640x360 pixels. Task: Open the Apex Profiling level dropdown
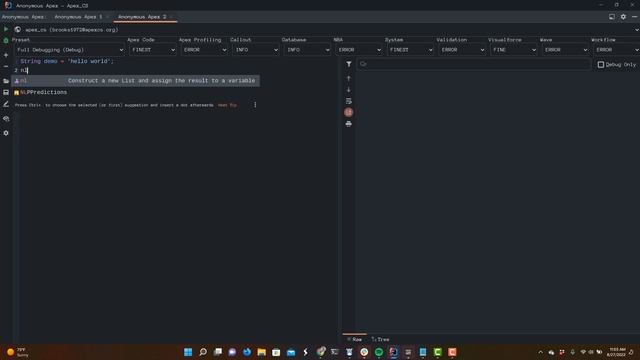tap(204, 50)
